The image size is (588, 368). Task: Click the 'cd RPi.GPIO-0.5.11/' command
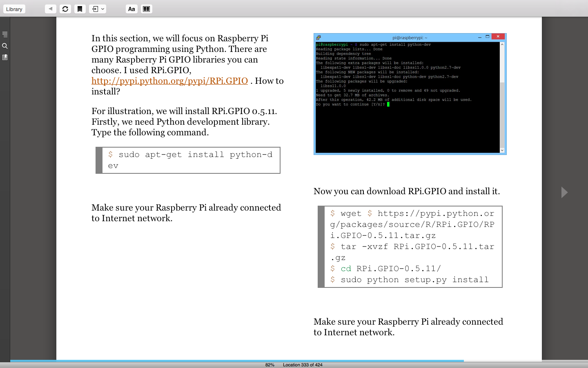pyautogui.click(x=385, y=269)
